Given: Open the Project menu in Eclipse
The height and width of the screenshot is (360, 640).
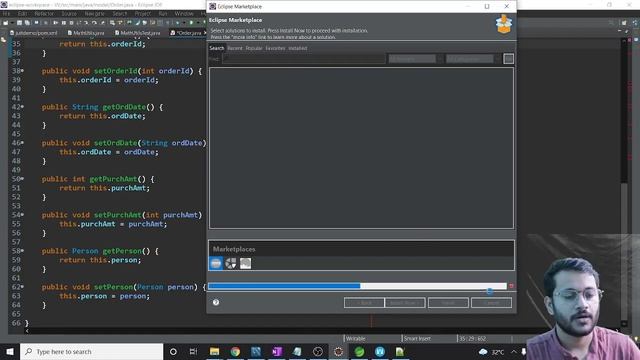Looking at the screenshot, I should pyautogui.click(x=143, y=13).
